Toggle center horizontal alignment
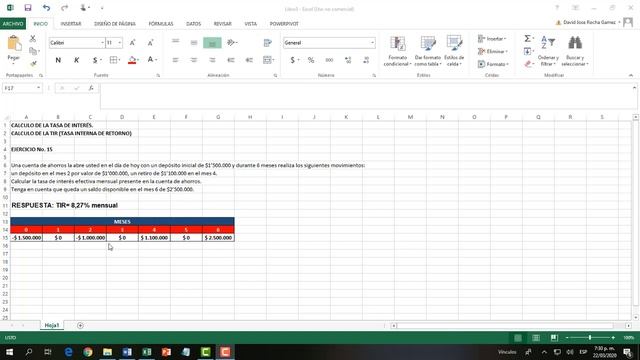Viewport: 640px width, 360px height. 194,60
